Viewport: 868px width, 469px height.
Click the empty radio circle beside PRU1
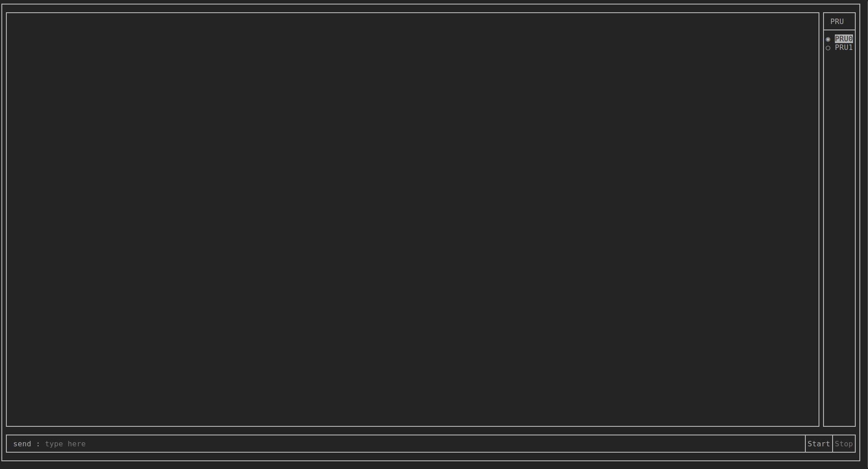click(x=828, y=48)
